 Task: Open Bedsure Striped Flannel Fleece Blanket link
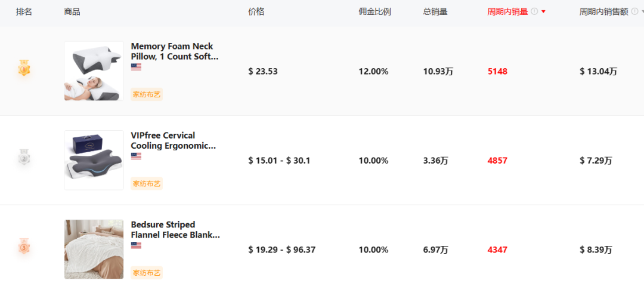tap(175, 230)
